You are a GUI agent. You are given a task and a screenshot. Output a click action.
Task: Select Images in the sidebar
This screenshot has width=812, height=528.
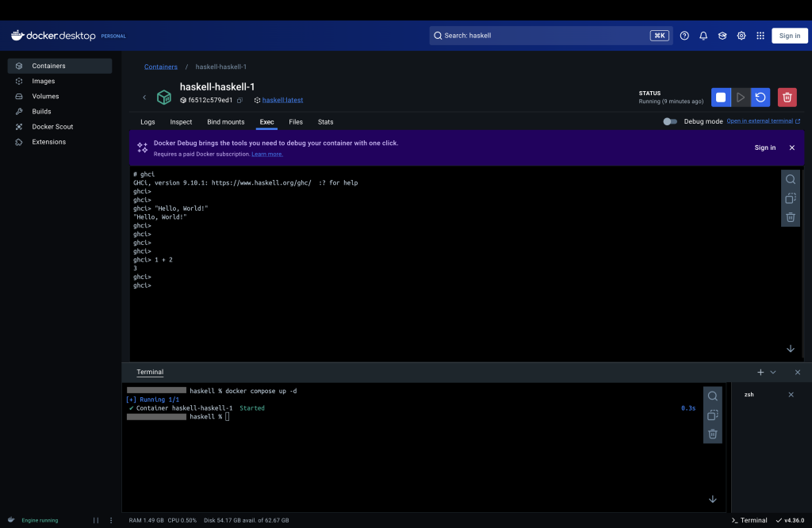pyautogui.click(x=44, y=81)
